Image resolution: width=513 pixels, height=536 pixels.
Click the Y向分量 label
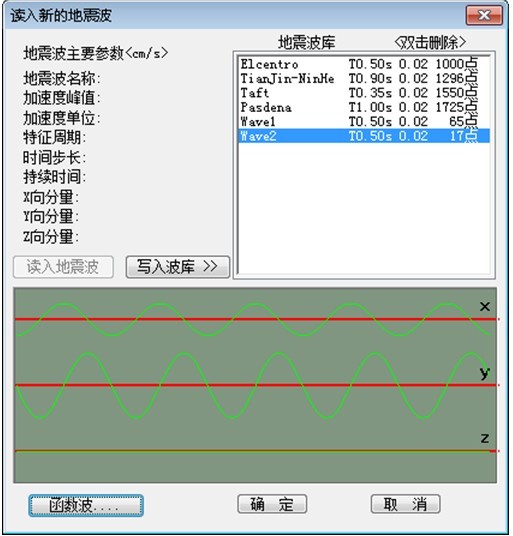[51, 217]
